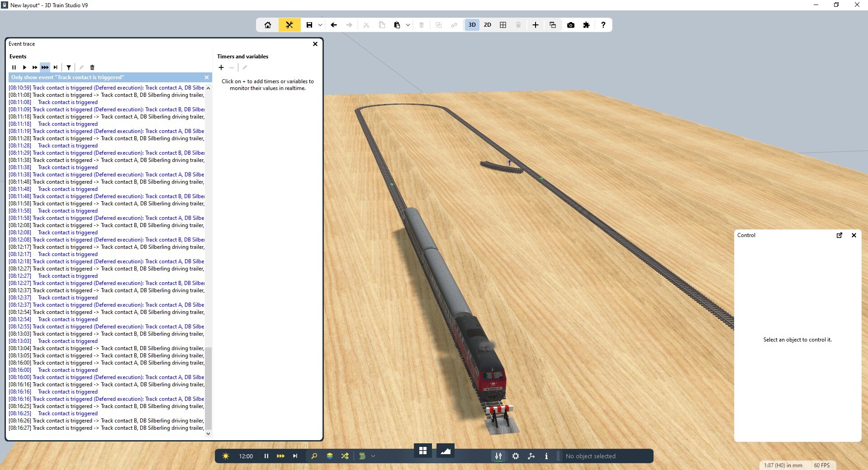Viewport: 868px width, 470px height.
Task: Expand the paste options dropdown arrow
Action: 408,25
